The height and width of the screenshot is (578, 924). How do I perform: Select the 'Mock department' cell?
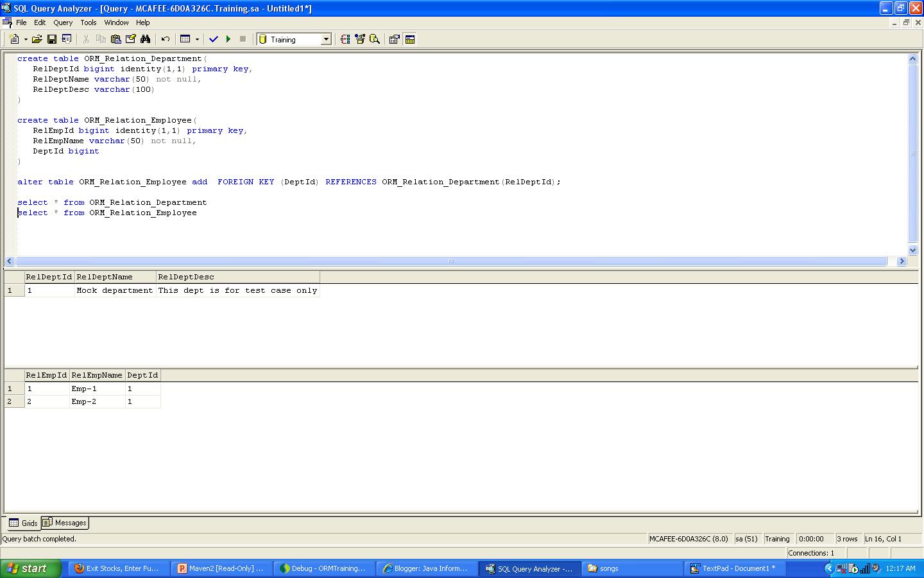tap(116, 290)
